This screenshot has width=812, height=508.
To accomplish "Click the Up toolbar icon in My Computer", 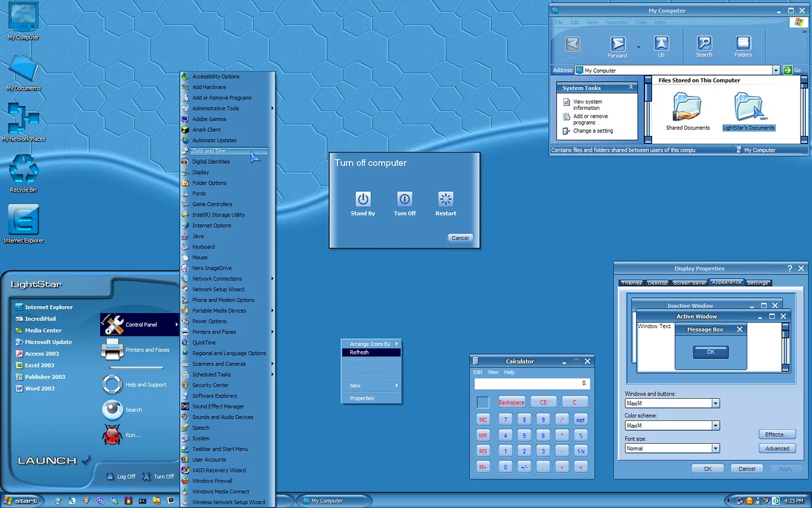I will pos(661,44).
